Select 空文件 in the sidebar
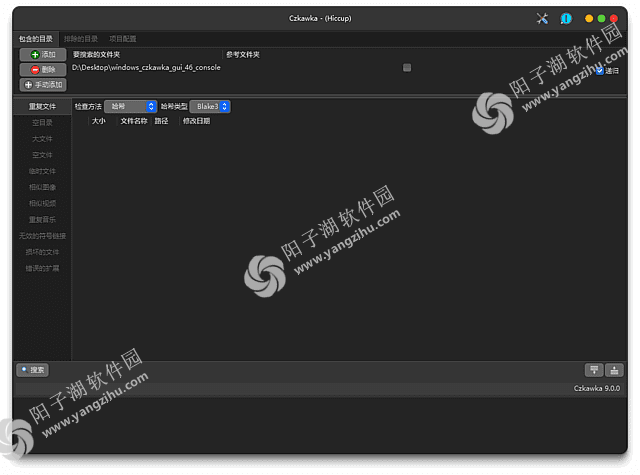Image resolution: width=640 pixels, height=475 pixels. [42, 155]
